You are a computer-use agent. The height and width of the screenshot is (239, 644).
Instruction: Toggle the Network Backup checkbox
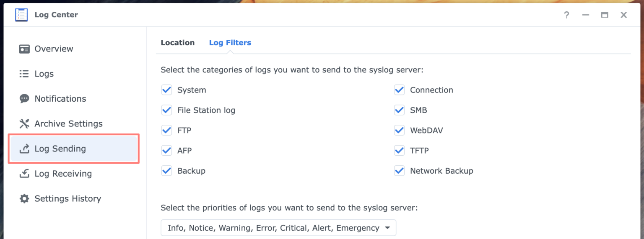pos(399,171)
